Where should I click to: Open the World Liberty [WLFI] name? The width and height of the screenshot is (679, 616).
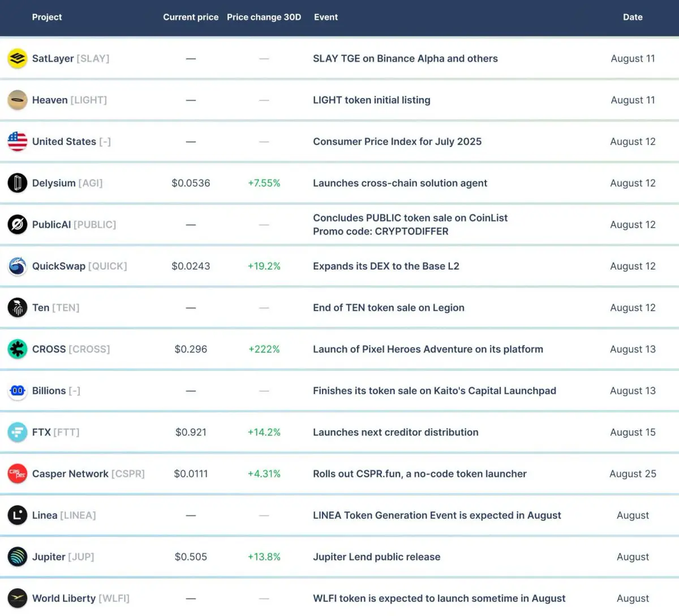click(81, 598)
